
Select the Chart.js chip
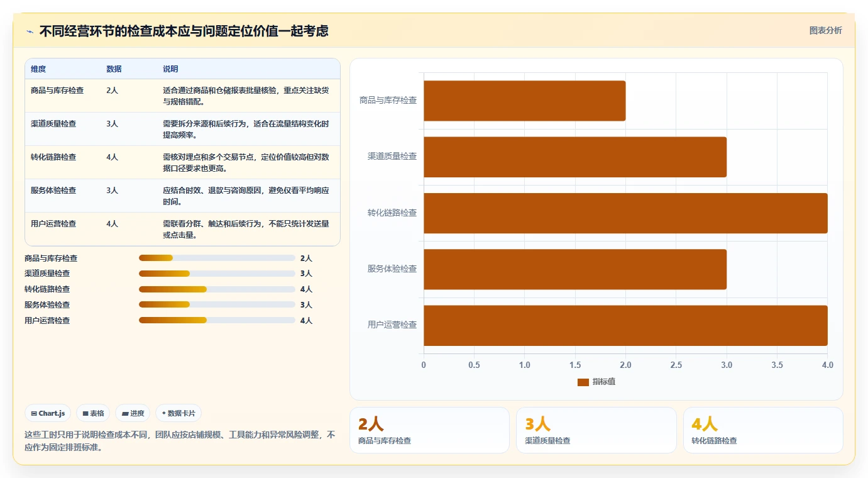(x=48, y=413)
